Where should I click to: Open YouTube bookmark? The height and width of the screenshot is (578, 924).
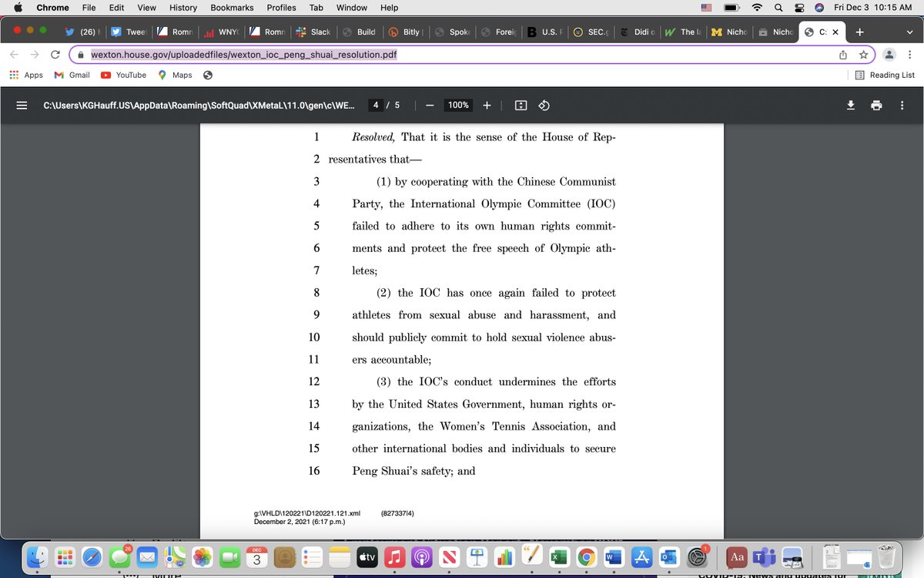[123, 75]
